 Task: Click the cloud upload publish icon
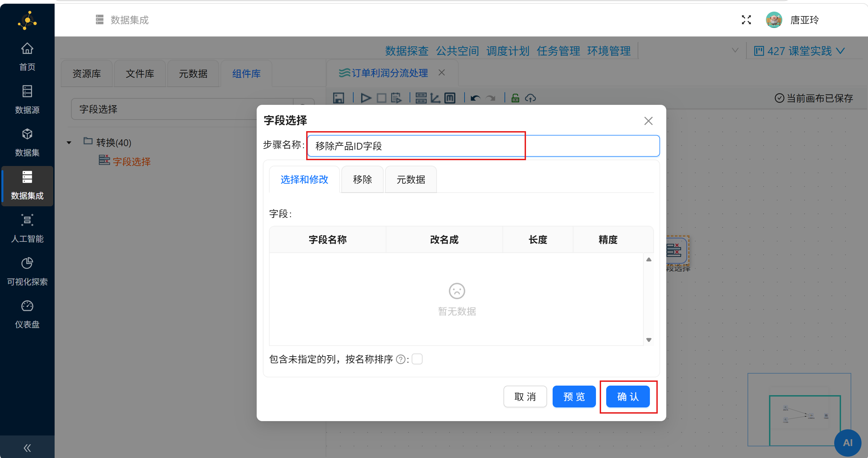click(530, 98)
